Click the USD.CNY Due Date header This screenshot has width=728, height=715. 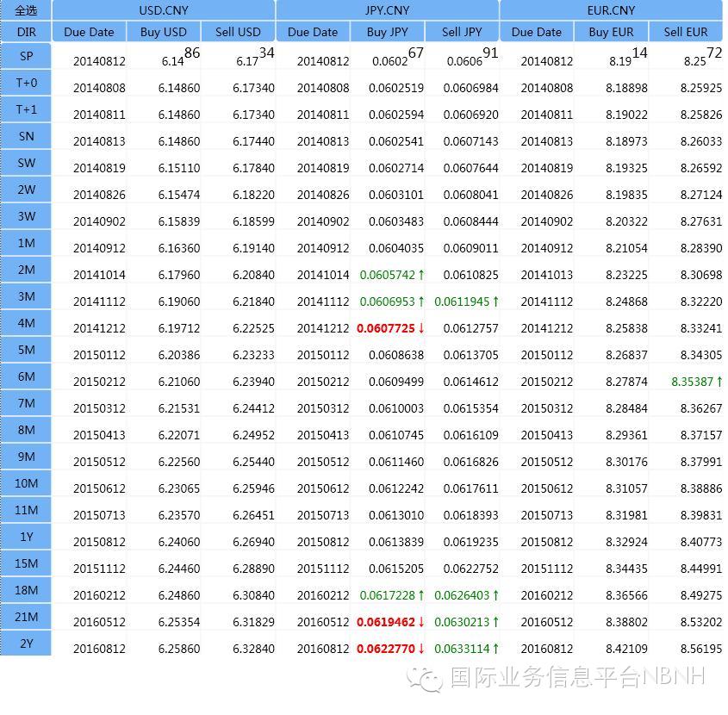tap(89, 32)
